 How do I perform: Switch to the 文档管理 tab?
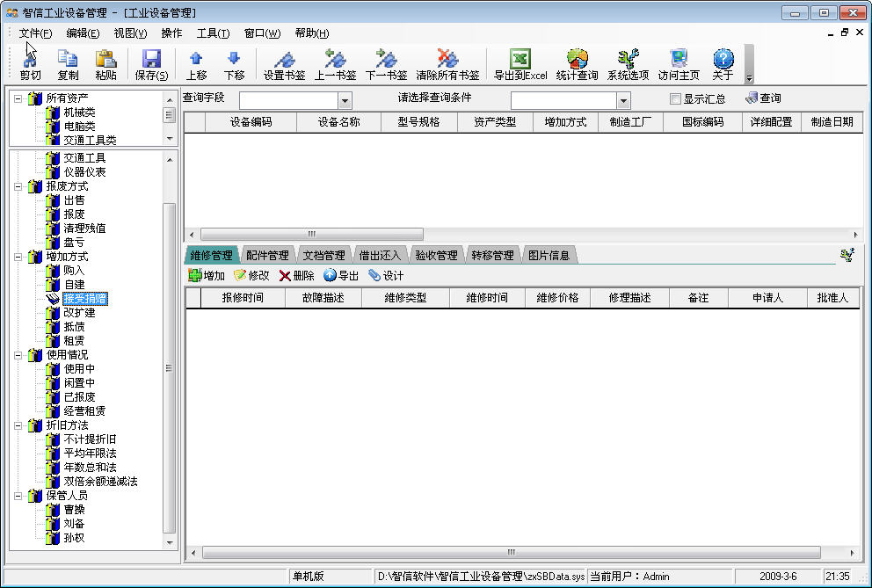(324, 256)
